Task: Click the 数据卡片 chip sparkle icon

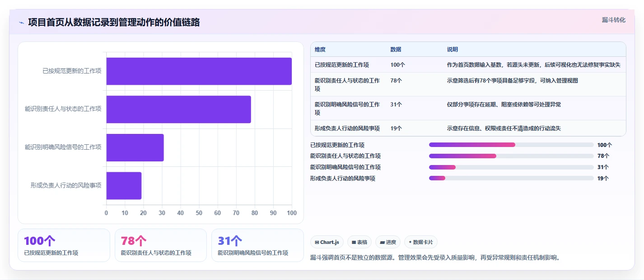Action: pos(410,242)
